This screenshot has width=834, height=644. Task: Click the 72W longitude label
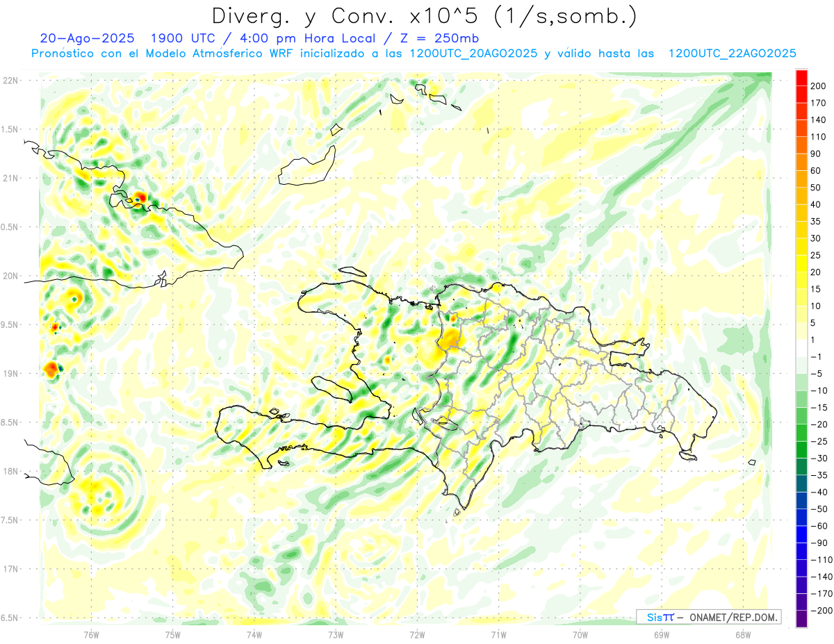pyautogui.click(x=417, y=635)
